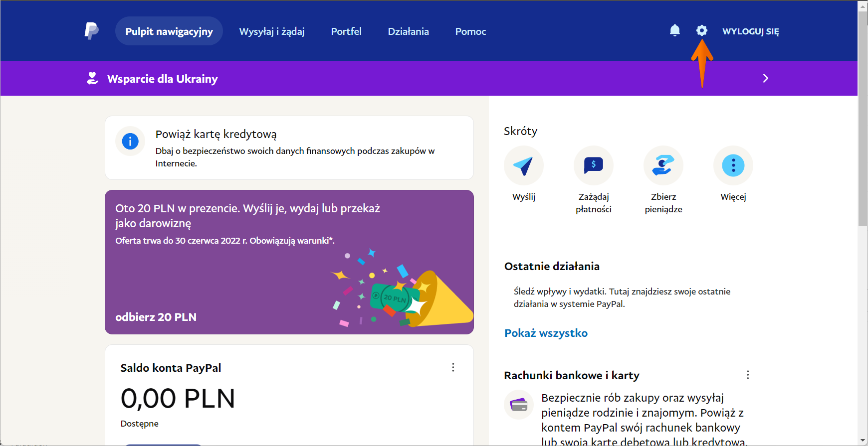Screen dimensions: 868x446
Task: Click the Wsparcie dla Ukrainy banner text
Action: pos(163,79)
